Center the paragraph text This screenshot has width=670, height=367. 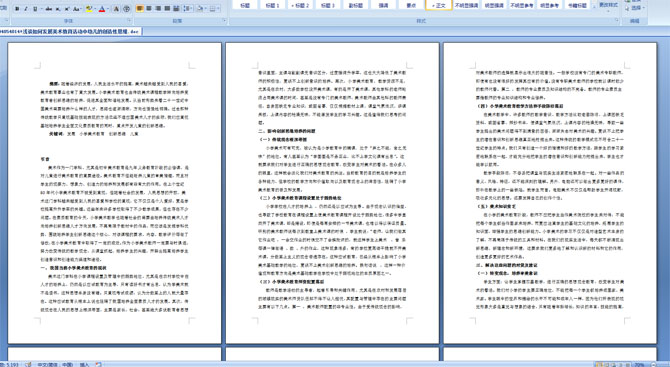point(149,9)
